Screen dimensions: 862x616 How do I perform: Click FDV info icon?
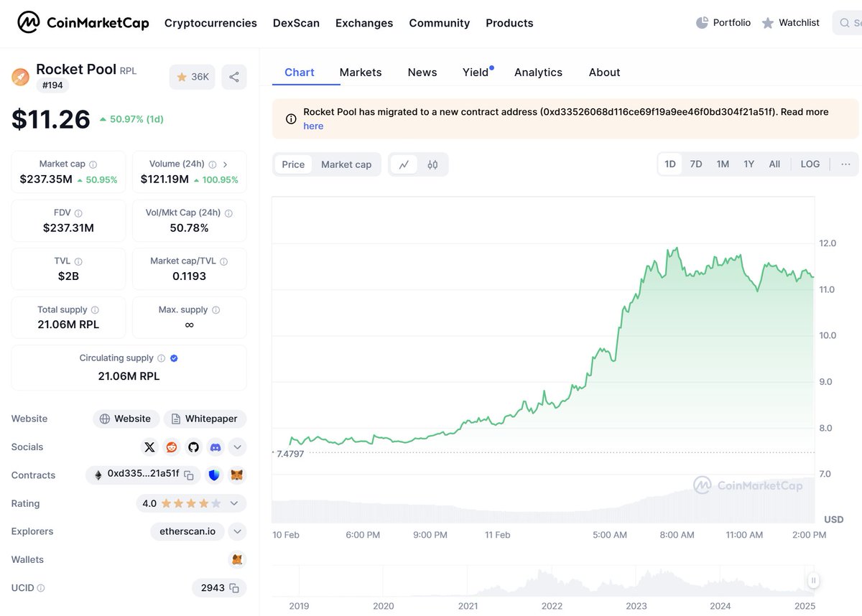click(x=78, y=213)
